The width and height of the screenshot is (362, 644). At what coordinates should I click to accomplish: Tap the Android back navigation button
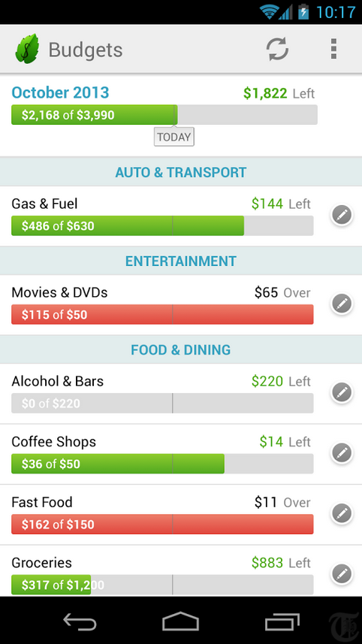80,621
